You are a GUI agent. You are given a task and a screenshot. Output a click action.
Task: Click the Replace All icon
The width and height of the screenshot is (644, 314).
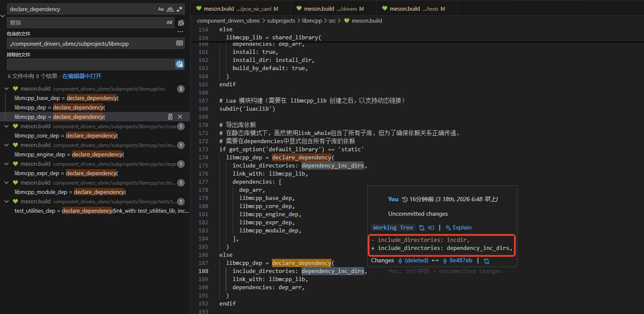pos(181,23)
